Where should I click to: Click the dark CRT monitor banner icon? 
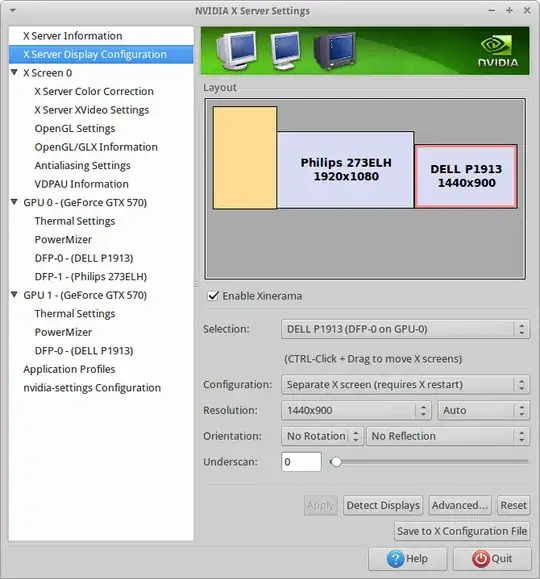pos(335,50)
